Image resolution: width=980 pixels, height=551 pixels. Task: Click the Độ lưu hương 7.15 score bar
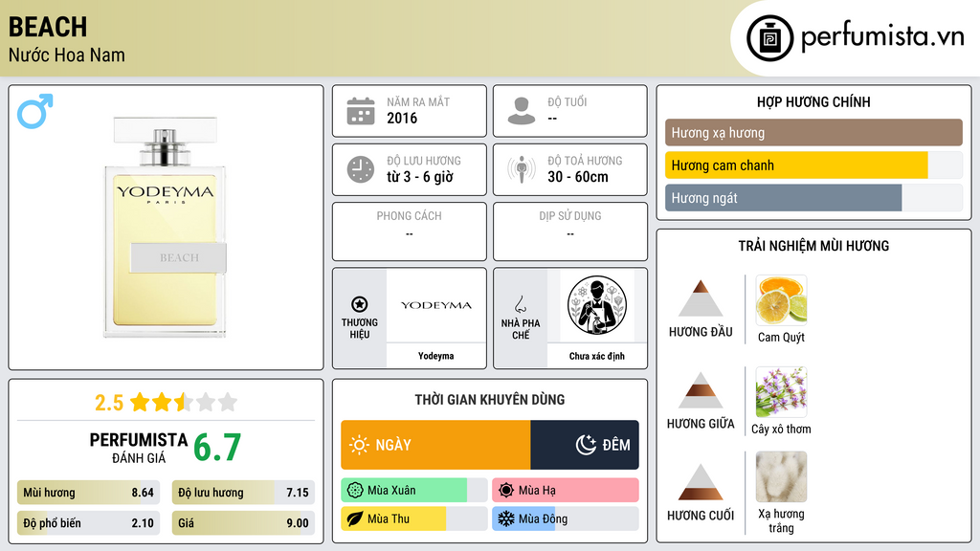[243, 493]
